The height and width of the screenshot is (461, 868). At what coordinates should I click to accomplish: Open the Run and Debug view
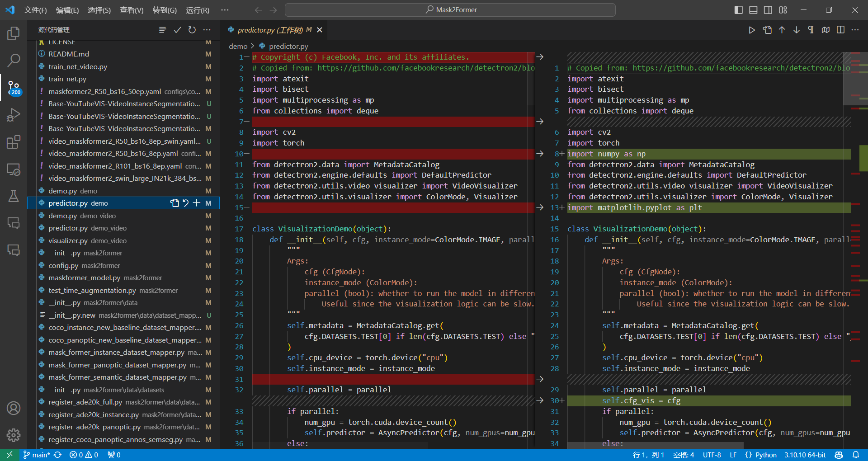(x=14, y=114)
